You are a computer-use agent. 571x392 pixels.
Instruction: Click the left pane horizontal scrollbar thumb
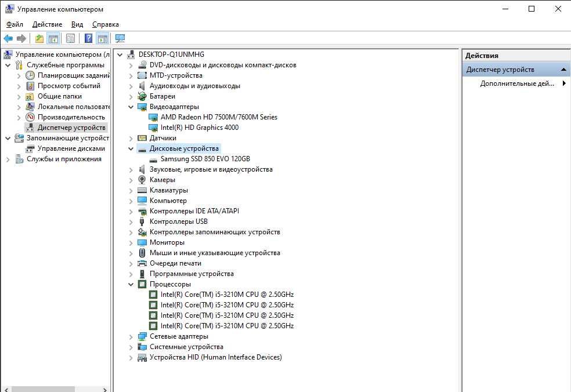pyautogui.click(x=43, y=390)
